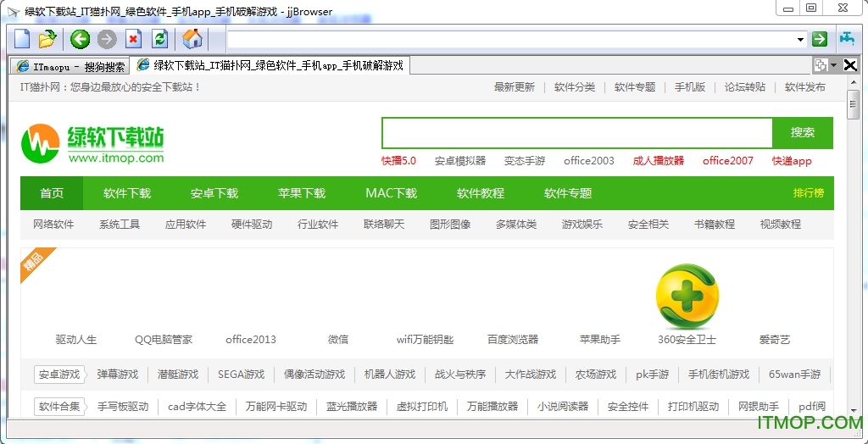This screenshot has width=868, height=444.
Task: Click the green 搜索 button
Action: pyautogui.click(x=803, y=133)
